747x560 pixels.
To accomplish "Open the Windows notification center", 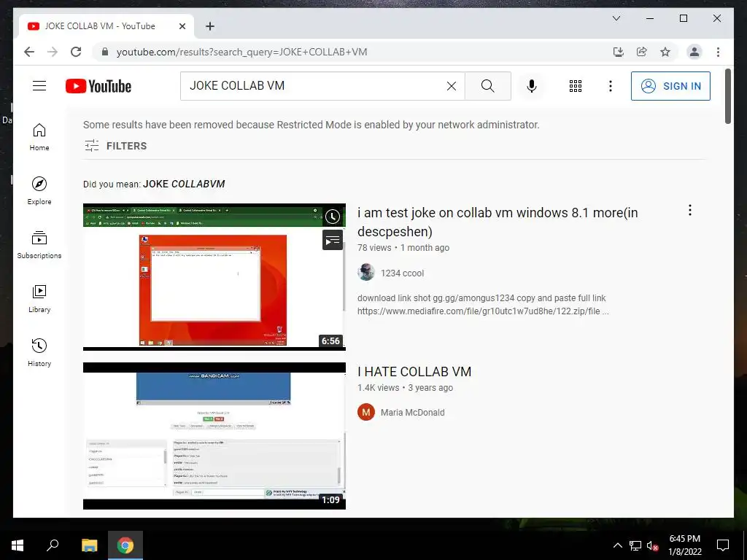I will tap(723, 545).
